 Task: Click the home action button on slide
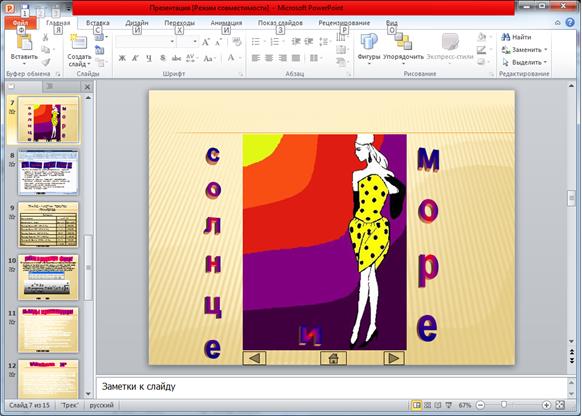click(333, 358)
